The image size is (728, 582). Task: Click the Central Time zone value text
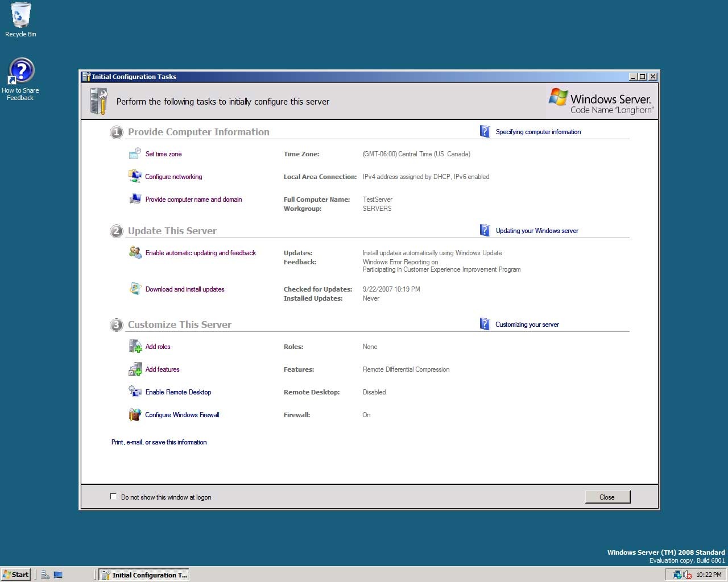click(x=416, y=154)
